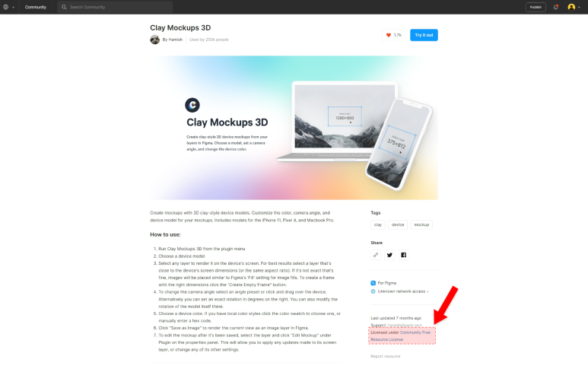Screen dimensions: 588x369
Task: Share on Twitter icon
Action: (x=389, y=255)
